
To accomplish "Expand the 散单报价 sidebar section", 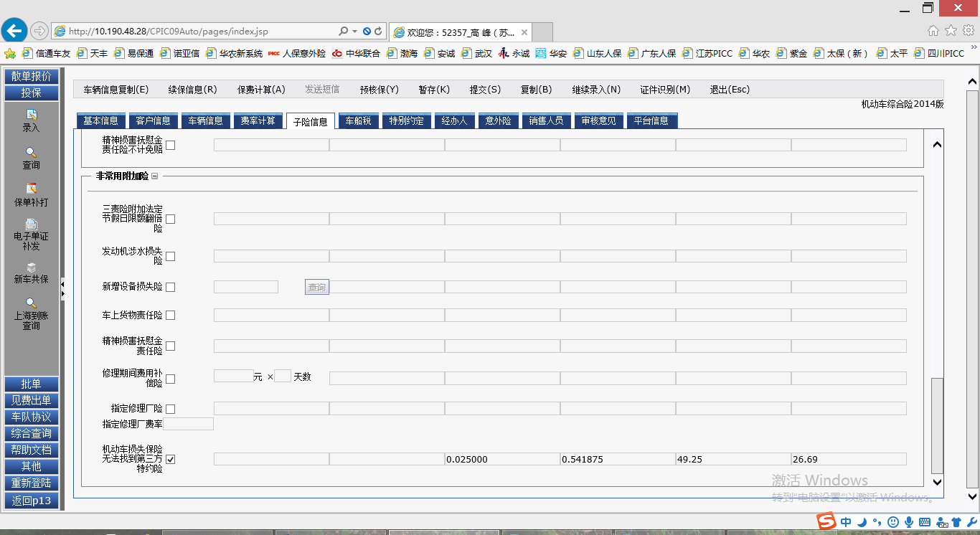I will (32, 77).
